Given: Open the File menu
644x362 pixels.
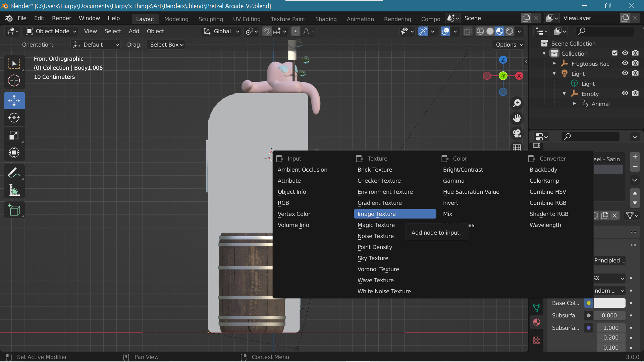Looking at the screenshot, I should (22, 18).
